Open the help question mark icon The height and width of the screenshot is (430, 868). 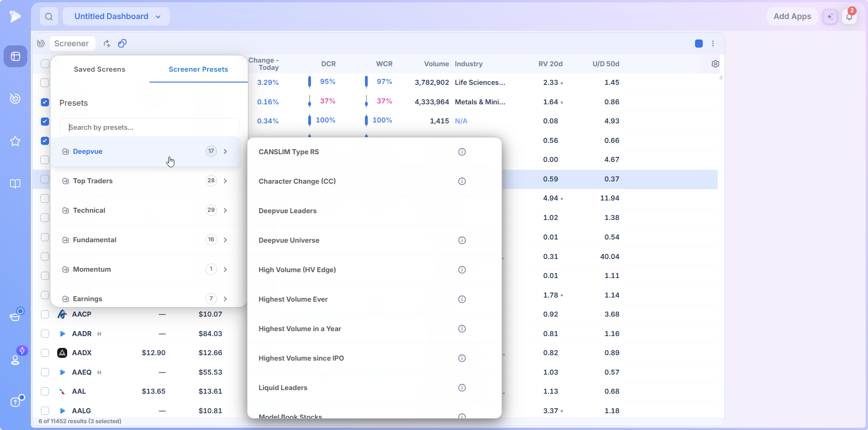coord(15,402)
